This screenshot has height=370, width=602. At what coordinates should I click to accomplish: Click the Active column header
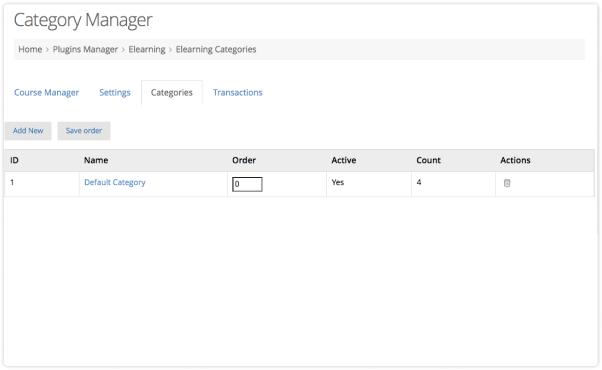344,160
